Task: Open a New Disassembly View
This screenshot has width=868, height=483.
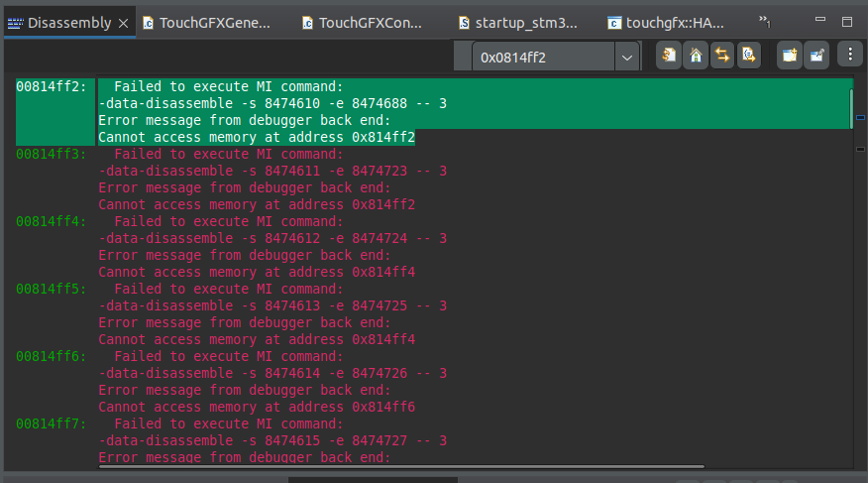Action: 789,56
